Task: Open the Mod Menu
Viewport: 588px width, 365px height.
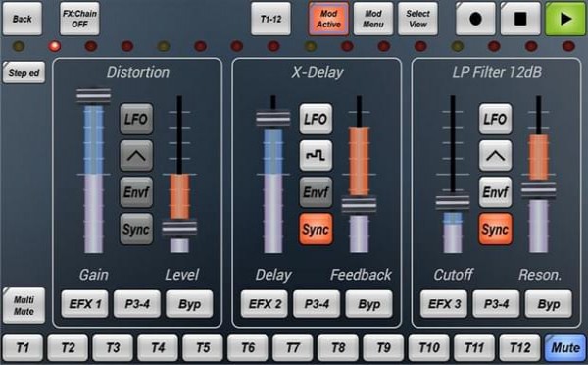Action: point(373,19)
